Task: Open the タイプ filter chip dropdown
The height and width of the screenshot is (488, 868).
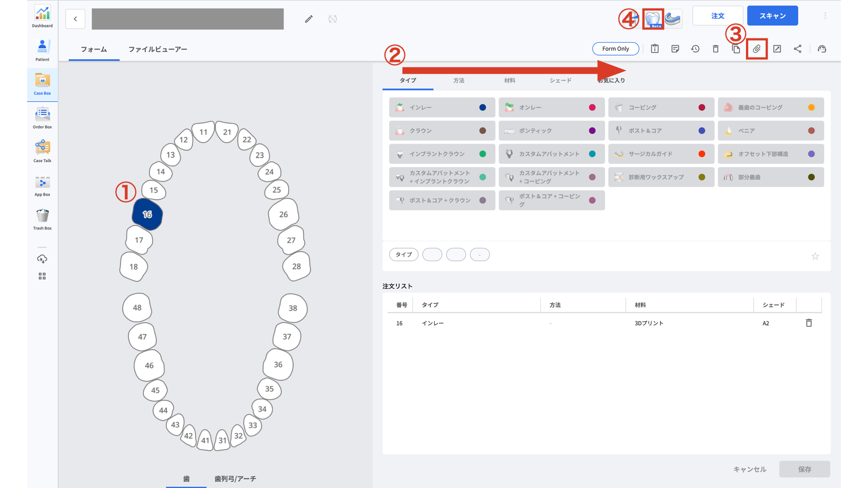Action: tap(404, 254)
